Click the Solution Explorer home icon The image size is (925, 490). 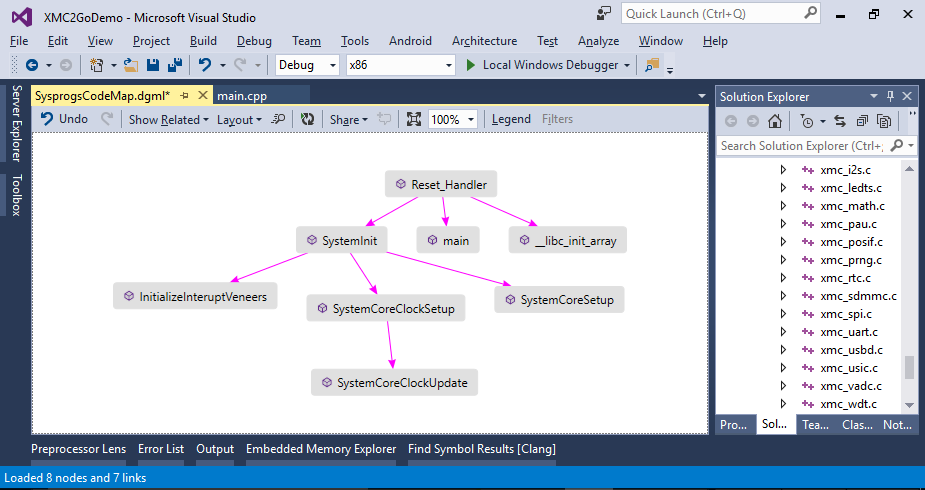pyautogui.click(x=775, y=121)
